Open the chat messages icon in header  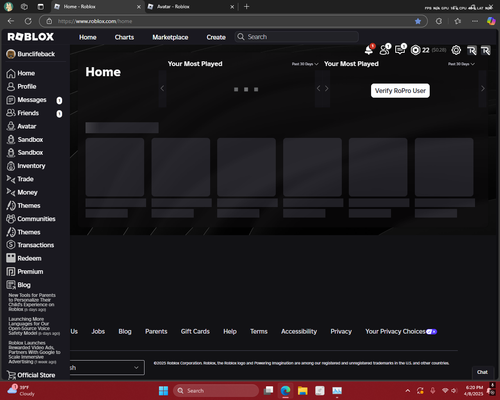tap(400, 50)
